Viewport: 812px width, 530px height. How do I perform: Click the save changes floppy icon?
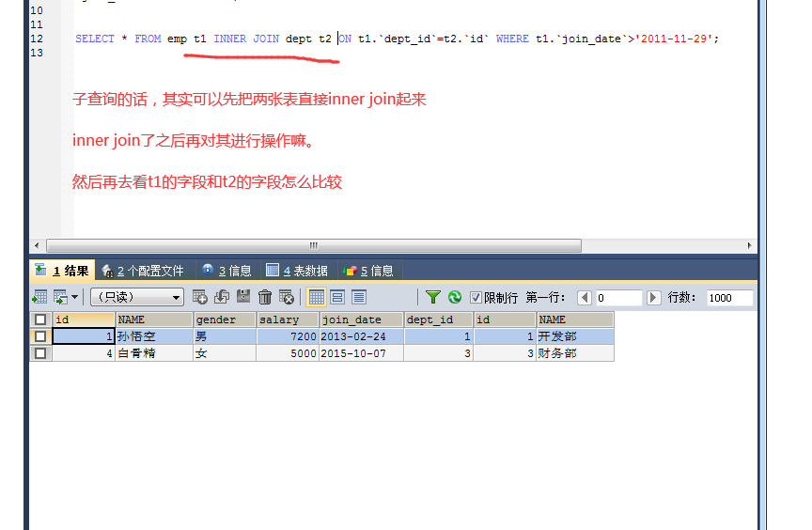pos(243,297)
